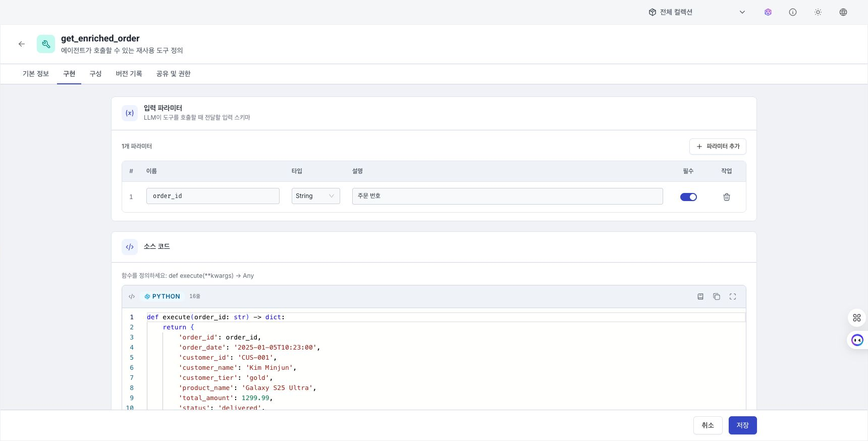
Task: Copy the source code with copy icon
Action: (x=717, y=297)
